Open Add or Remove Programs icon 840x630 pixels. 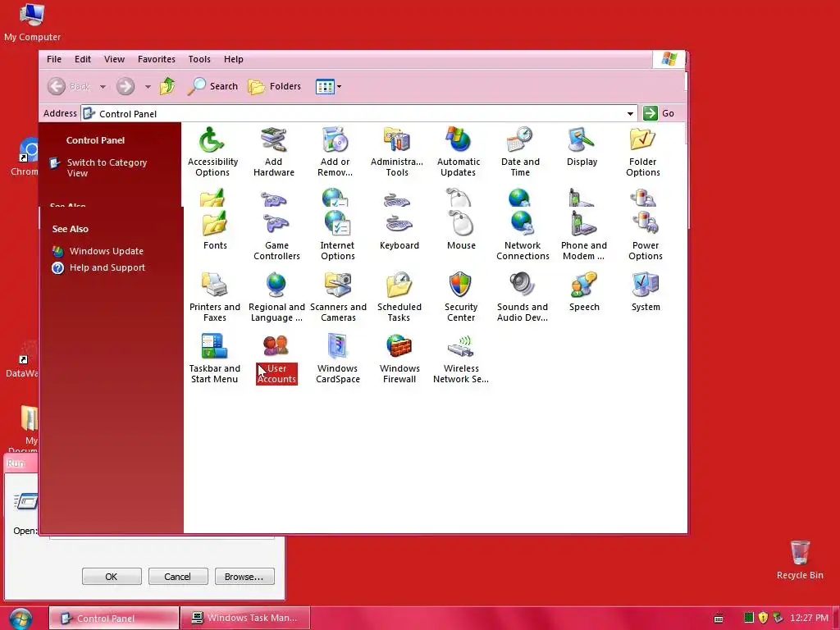pos(336,152)
